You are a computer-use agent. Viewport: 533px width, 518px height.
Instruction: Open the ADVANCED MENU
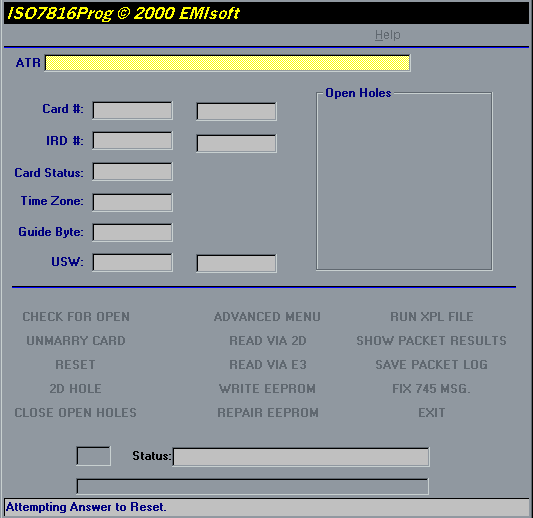(267, 317)
